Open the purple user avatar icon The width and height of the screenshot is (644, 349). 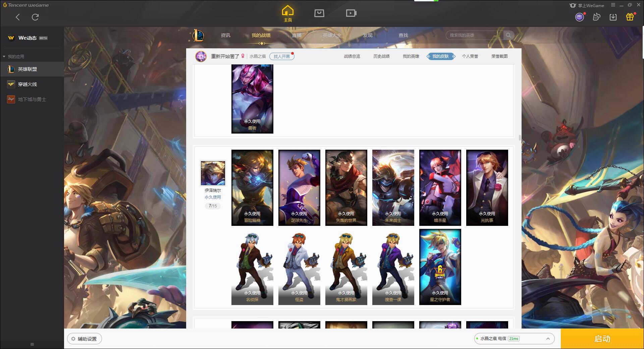[580, 17]
